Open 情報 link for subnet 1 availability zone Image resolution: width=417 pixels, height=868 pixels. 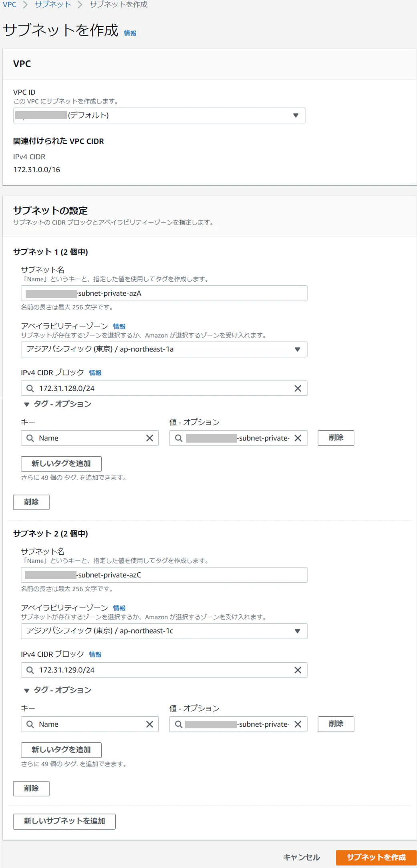click(x=119, y=327)
